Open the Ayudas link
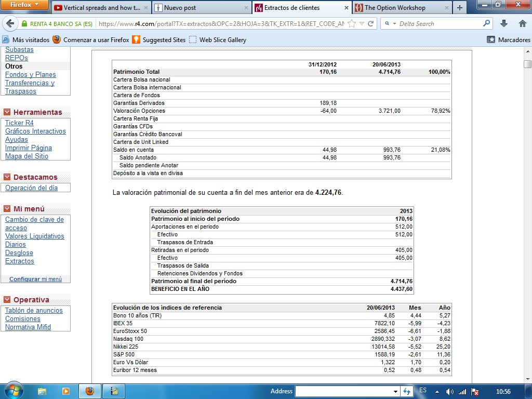 (16, 139)
